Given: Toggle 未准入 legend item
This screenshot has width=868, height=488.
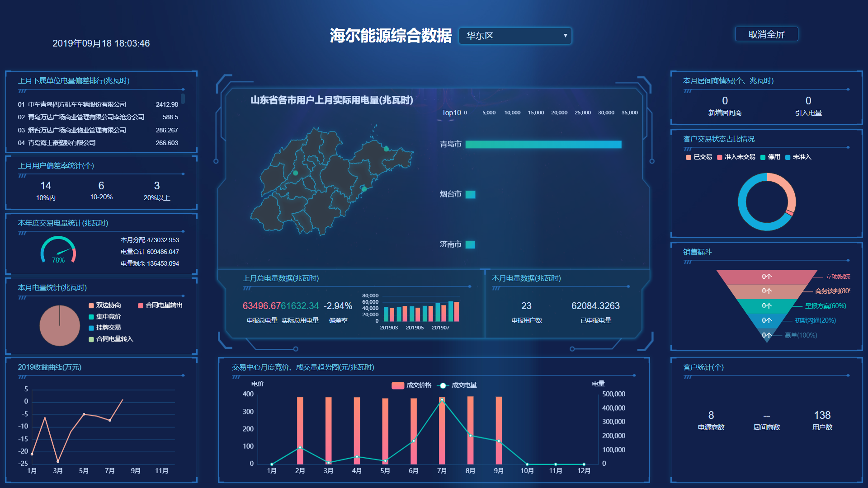Looking at the screenshot, I should point(798,157).
